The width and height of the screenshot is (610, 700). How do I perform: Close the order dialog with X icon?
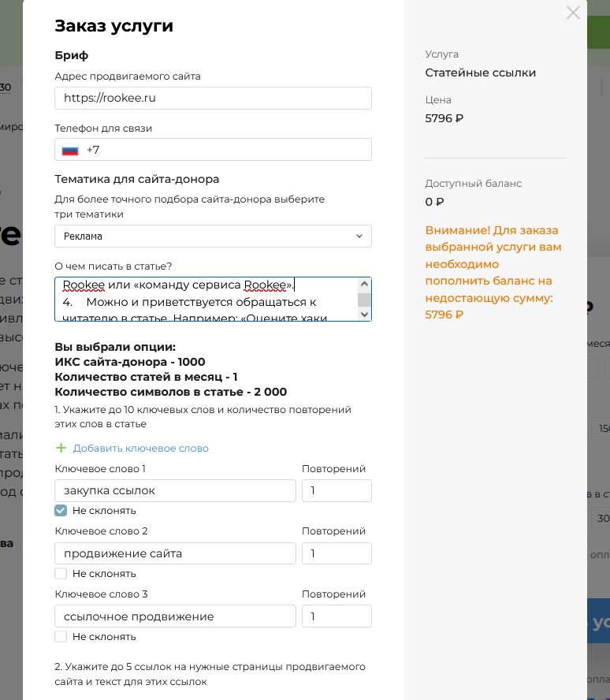(x=573, y=13)
